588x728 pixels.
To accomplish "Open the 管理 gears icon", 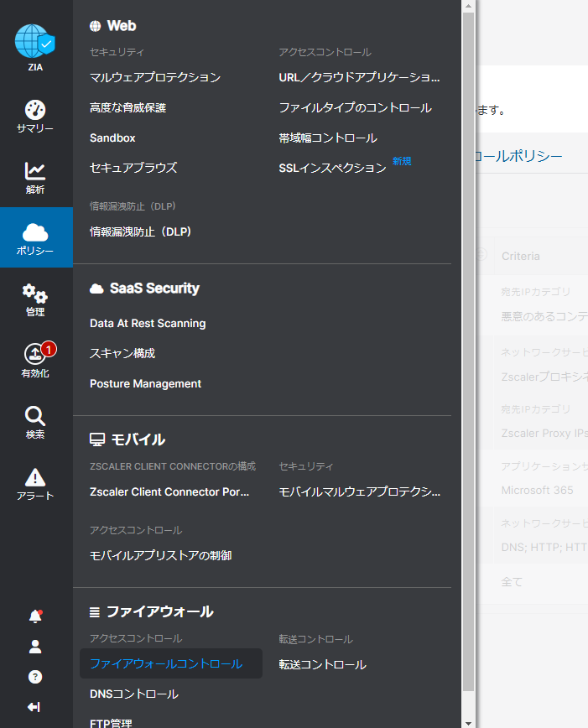I will (35, 294).
